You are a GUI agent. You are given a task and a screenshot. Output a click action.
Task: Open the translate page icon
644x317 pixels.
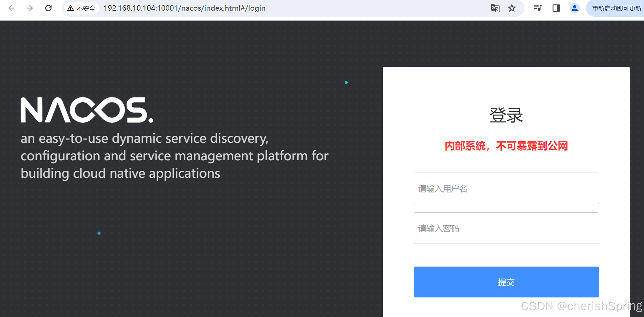tap(495, 8)
